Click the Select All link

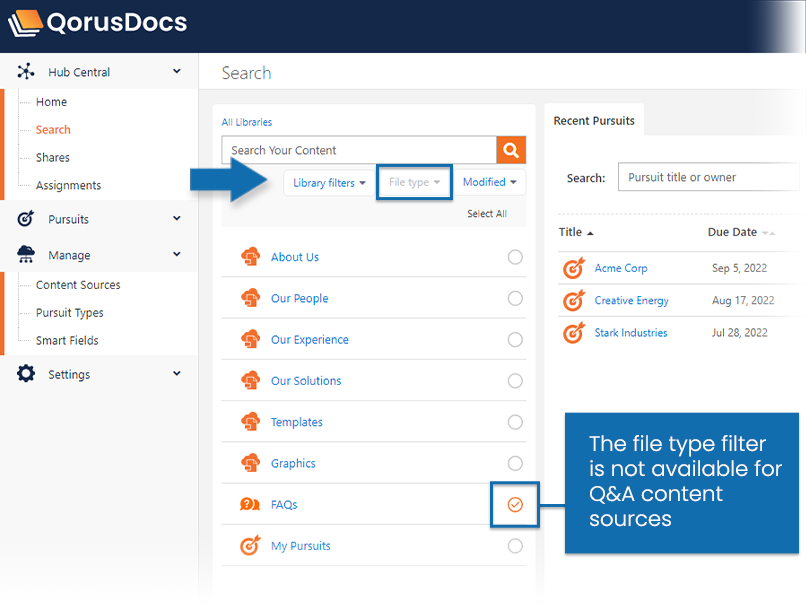click(x=487, y=214)
